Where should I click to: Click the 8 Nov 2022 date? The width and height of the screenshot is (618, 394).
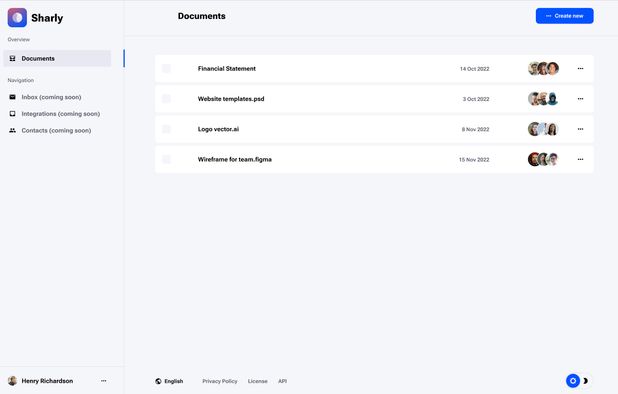pos(475,130)
